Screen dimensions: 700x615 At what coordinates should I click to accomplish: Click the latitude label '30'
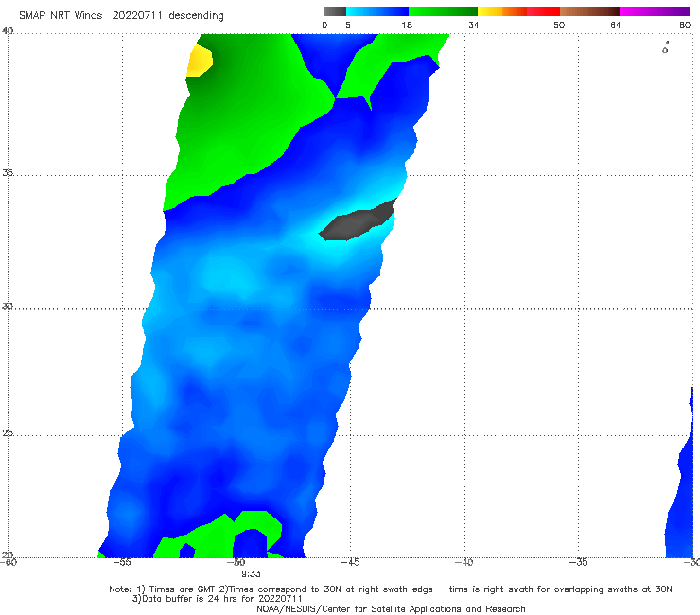tap(8, 307)
